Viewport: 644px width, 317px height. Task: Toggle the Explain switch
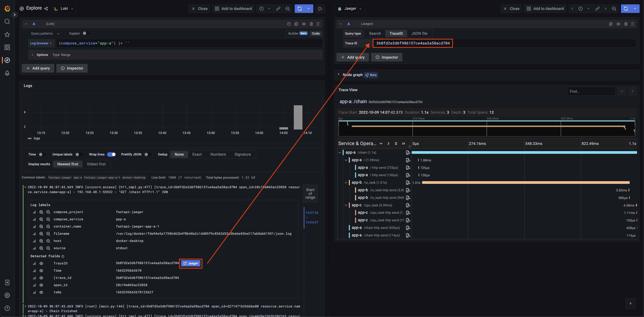click(x=86, y=33)
